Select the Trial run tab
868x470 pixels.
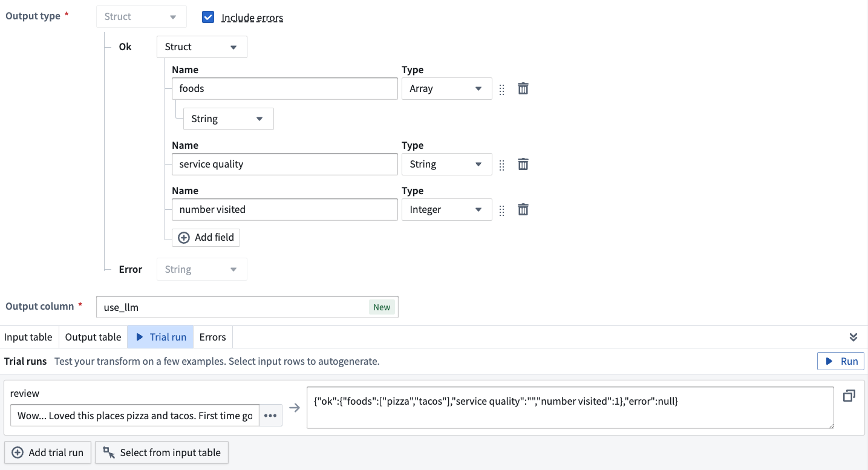click(x=160, y=337)
